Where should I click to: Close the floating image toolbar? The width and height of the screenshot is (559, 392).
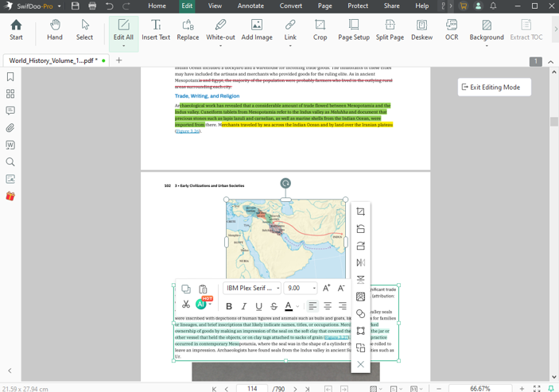point(360,364)
